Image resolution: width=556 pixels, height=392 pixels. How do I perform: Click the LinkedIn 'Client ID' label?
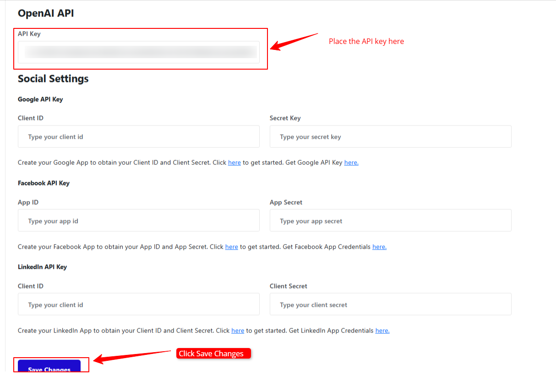click(31, 286)
